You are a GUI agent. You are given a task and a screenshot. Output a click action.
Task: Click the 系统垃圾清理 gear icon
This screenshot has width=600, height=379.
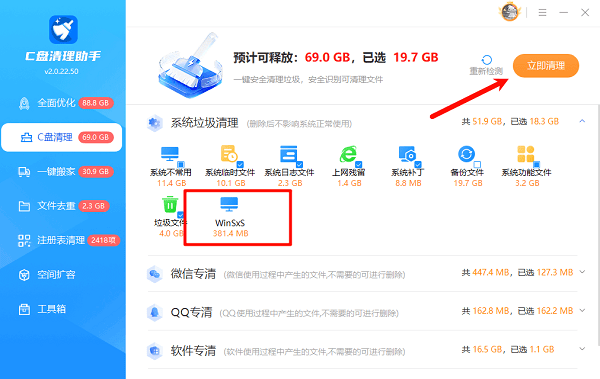coord(155,123)
